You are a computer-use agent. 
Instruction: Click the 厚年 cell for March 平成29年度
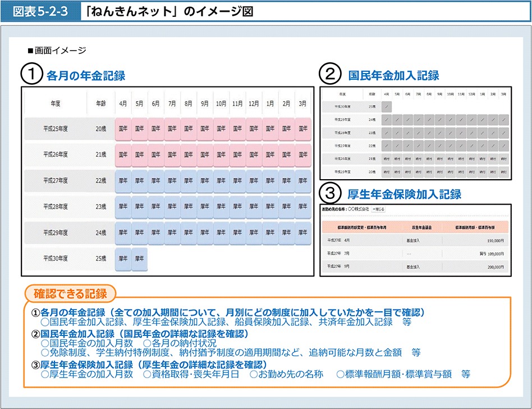click(x=302, y=233)
